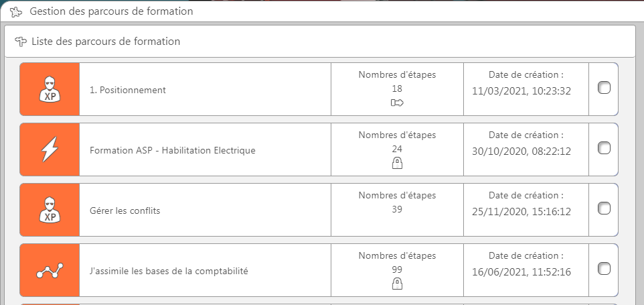Click the Liste des parcours de formation header
644x305 pixels.
coord(106,42)
